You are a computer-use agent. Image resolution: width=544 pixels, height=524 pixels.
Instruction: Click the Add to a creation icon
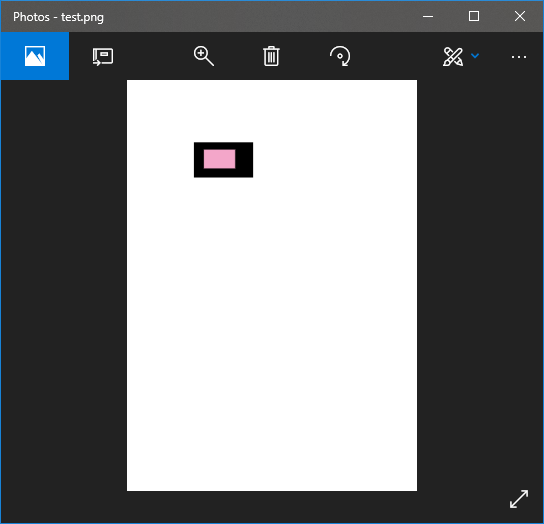point(103,57)
